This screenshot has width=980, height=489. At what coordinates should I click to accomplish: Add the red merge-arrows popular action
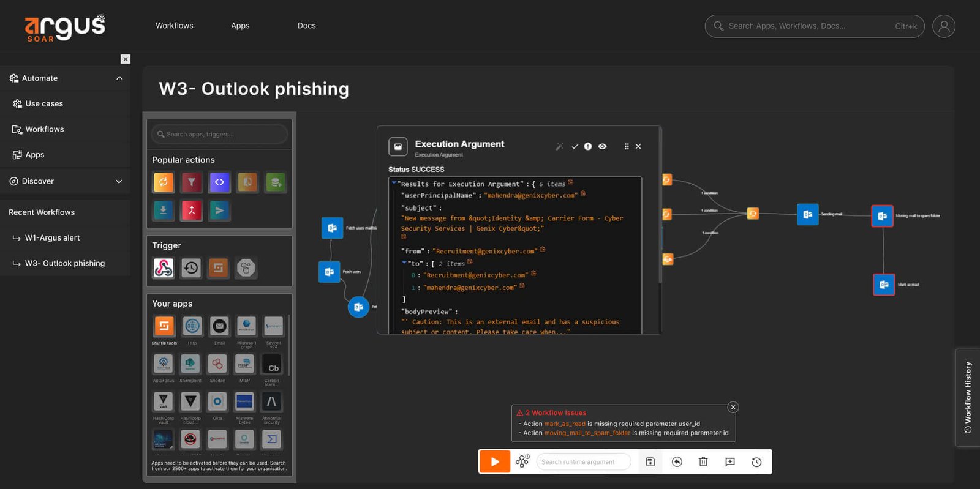pyautogui.click(x=191, y=211)
